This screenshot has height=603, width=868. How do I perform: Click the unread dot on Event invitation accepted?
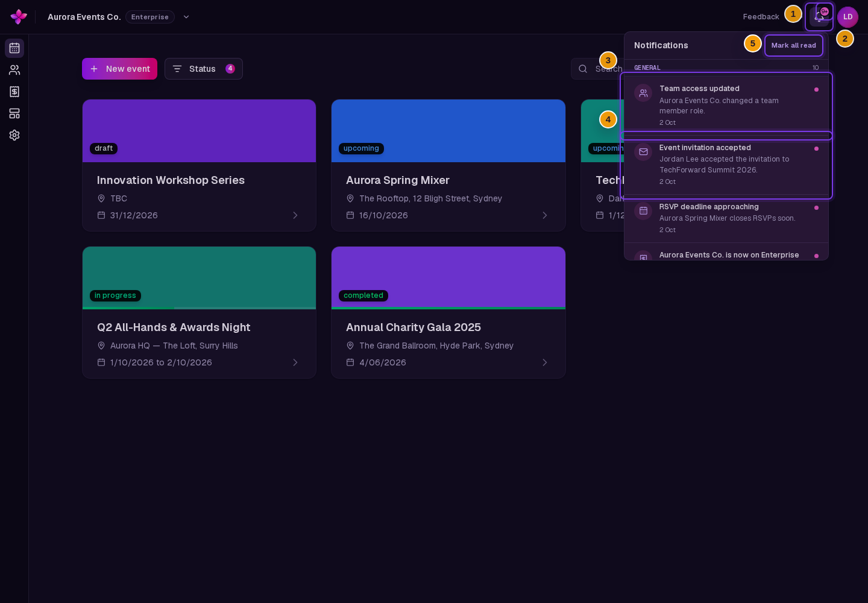point(816,148)
